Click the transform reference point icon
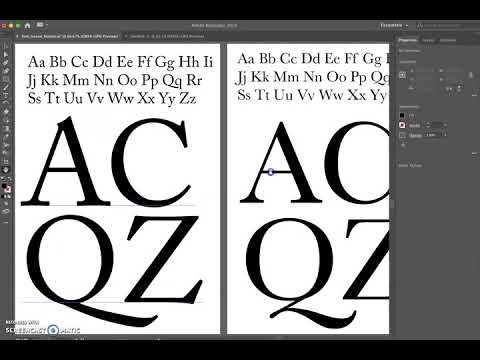The height and width of the screenshot is (360, 480). click(x=402, y=75)
